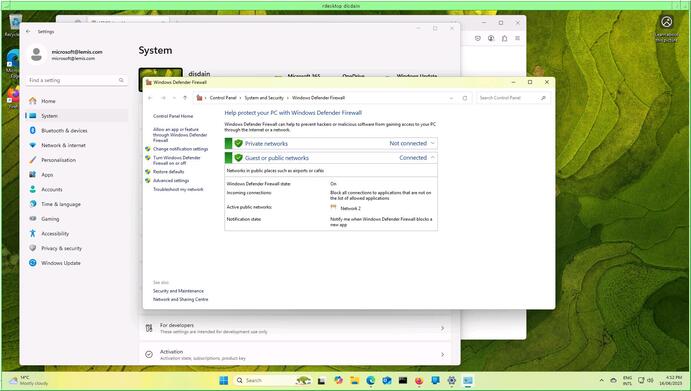Open Gaming in Settings sidebar
691x391 pixels.
click(x=76, y=219)
